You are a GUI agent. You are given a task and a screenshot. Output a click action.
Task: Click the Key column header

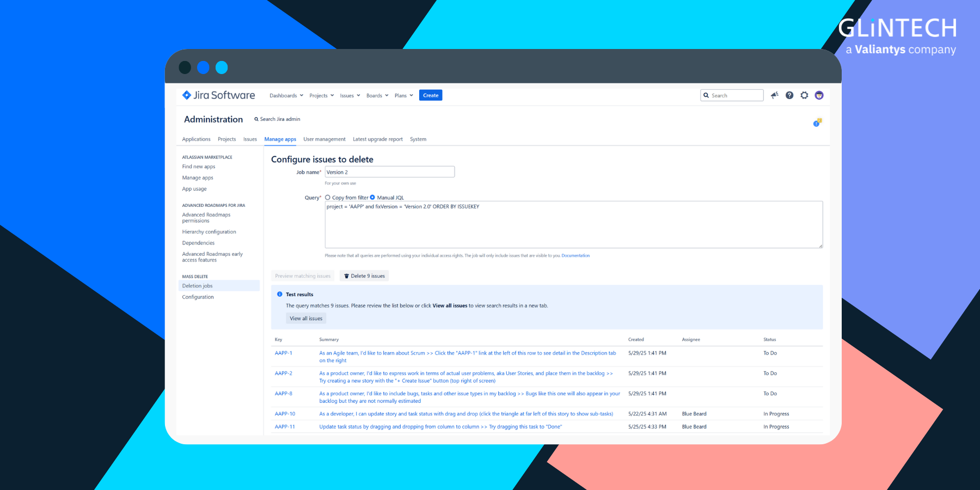point(279,340)
